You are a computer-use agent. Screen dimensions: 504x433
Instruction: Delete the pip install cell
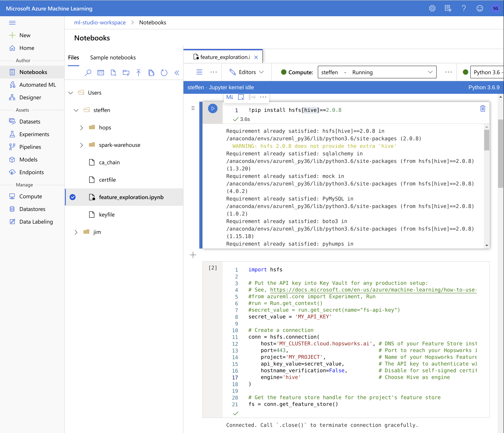483,109
